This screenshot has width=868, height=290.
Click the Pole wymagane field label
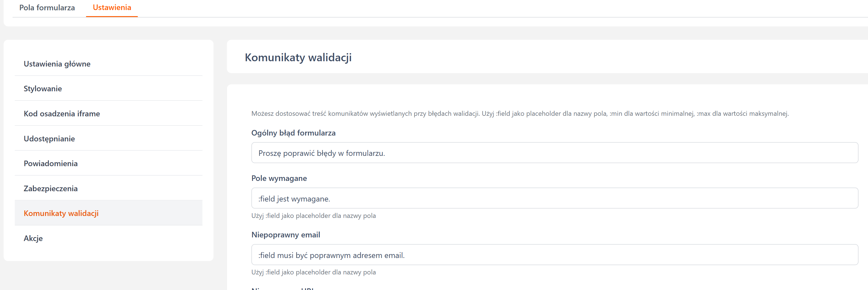pyautogui.click(x=279, y=178)
